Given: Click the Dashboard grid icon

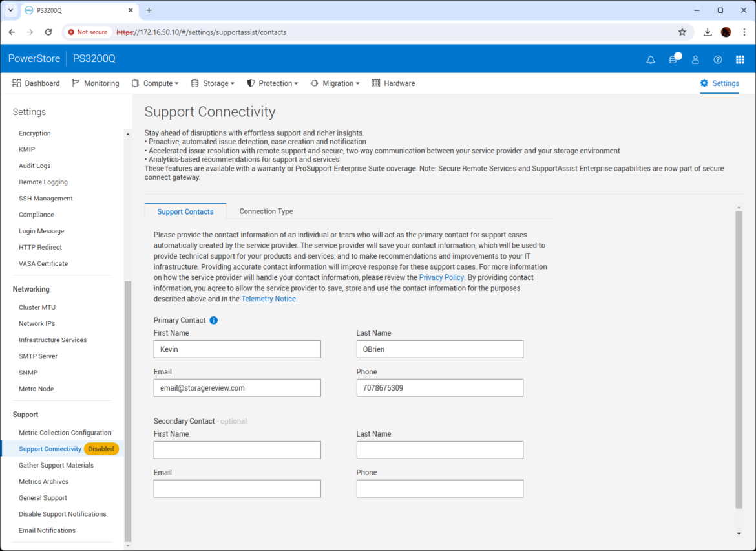Looking at the screenshot, I should (x=17, y=83).
